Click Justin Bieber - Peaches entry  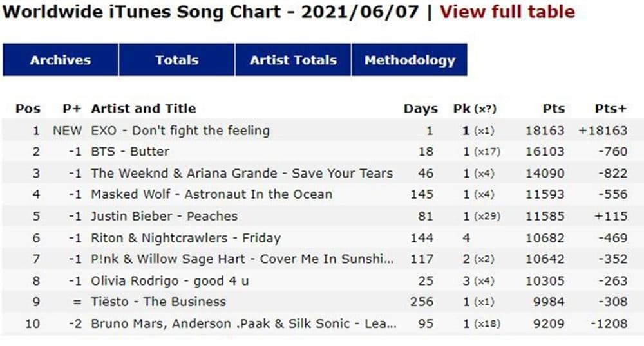click(x=164, y=216)
